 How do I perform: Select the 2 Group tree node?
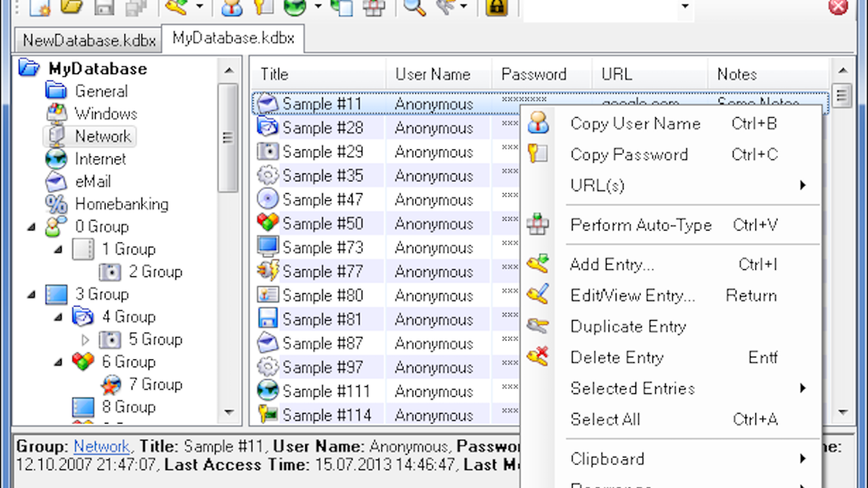(156, 272)
